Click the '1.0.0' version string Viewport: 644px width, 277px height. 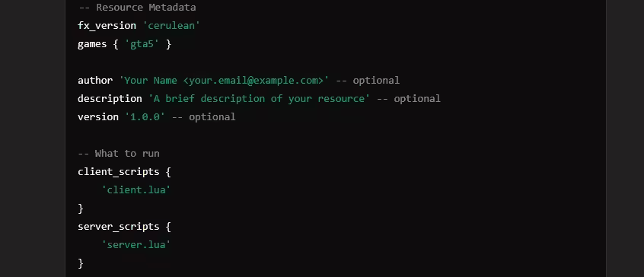click(145, 117)
